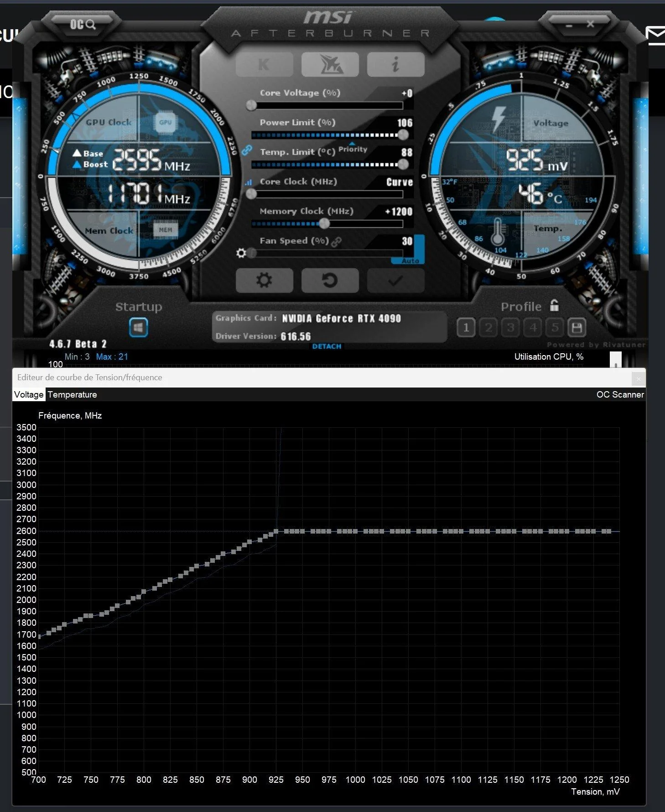665x812 pixels.
Task: Open OC Scanner in curve editor
Action: [x=620, y=394]
